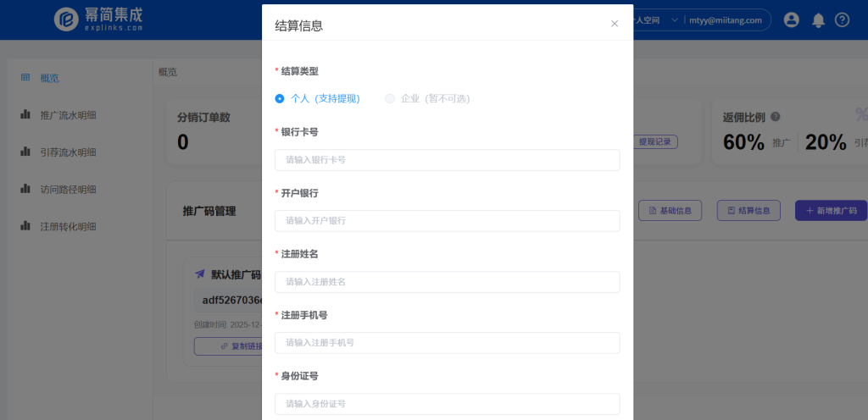Viewport: 868px width, 420px height.
Task: Click the 复制链接 button
Action: (x=228, y=346)
